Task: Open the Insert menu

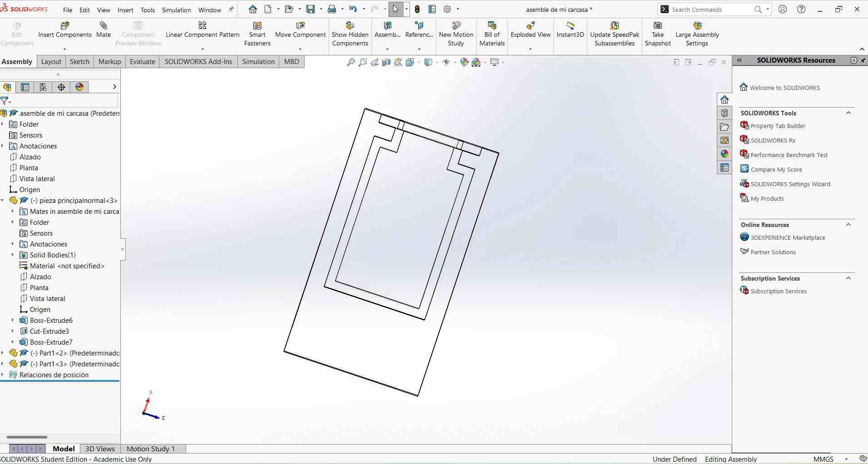Action: [125, 10]
